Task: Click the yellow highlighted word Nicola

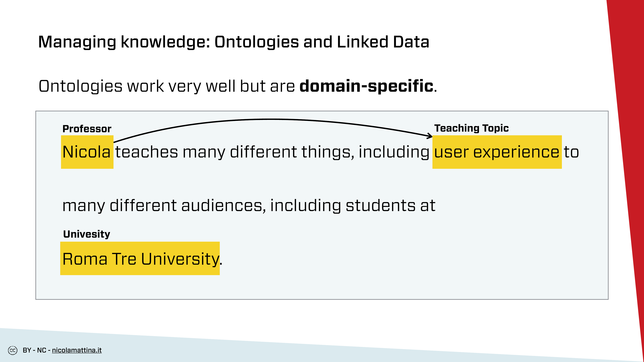Action: coord(87,152)
